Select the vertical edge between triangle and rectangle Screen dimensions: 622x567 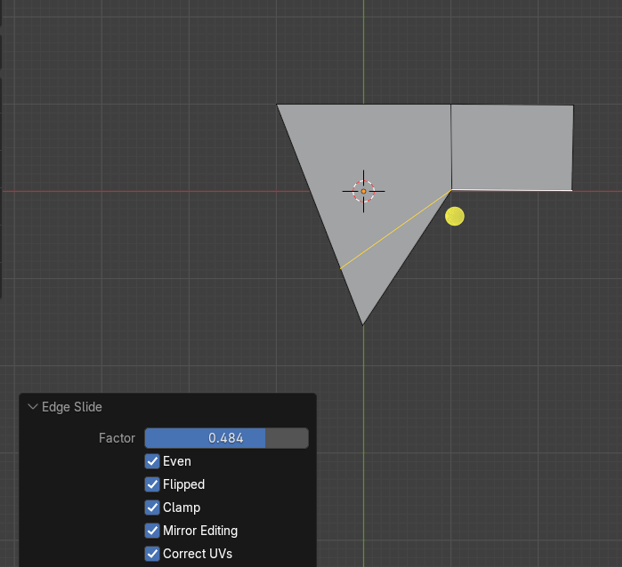pyautogui.click(x=451, y=147)
